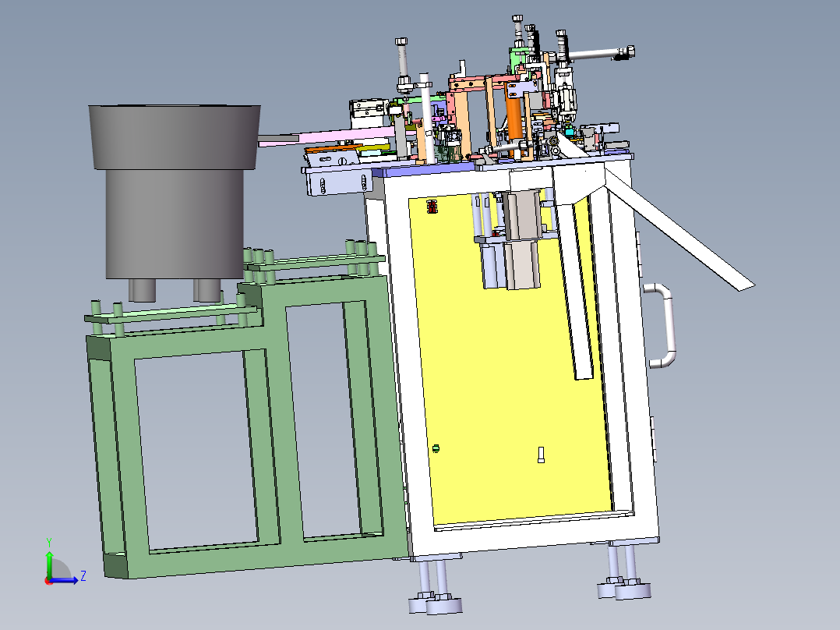Select the slotted lavender bracket under track
Screen dimensions: 840x630
(338, 182)
